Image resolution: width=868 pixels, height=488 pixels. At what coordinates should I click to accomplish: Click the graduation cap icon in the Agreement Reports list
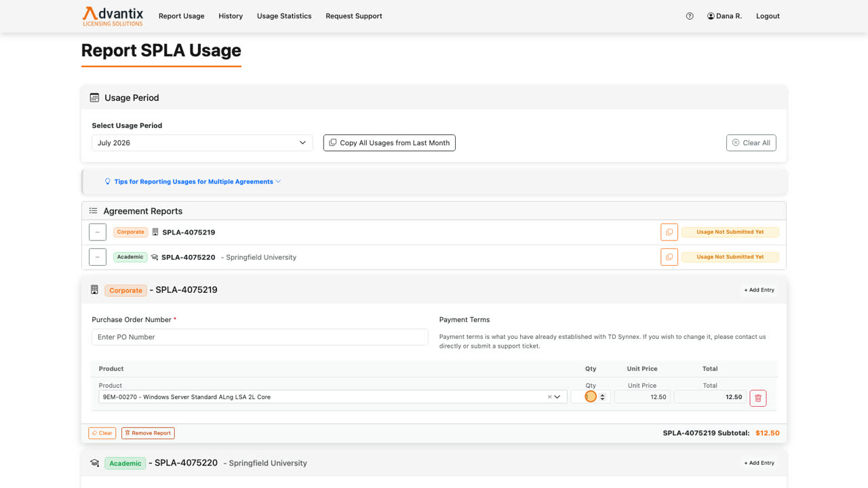coord(155,258)
